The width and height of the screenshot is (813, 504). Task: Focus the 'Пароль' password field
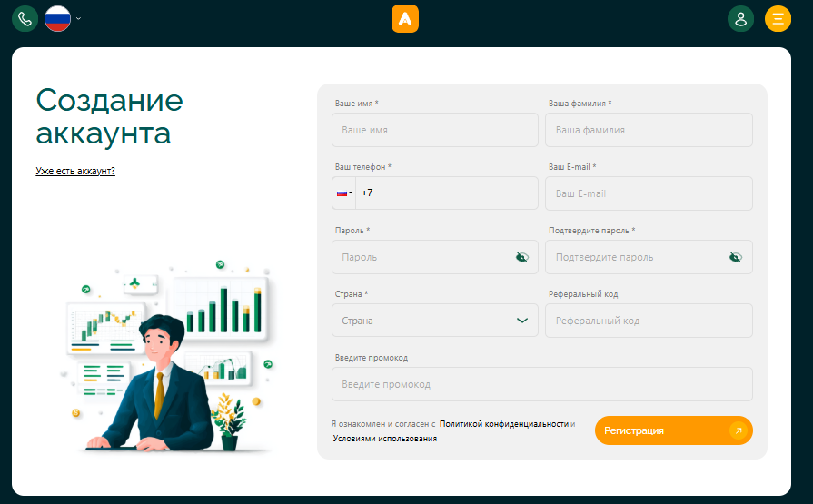(x=434, y=257)
